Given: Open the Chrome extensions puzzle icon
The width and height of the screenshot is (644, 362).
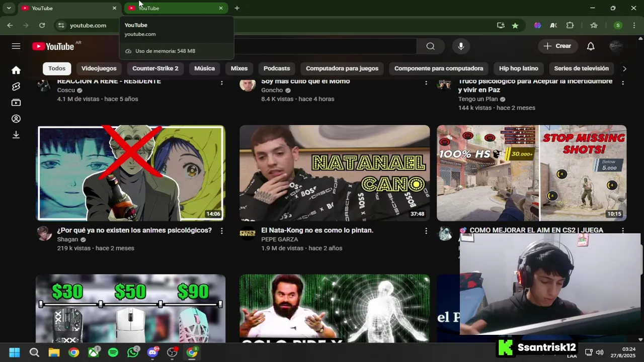Looking at the screenshot, I should pos(570,25).
